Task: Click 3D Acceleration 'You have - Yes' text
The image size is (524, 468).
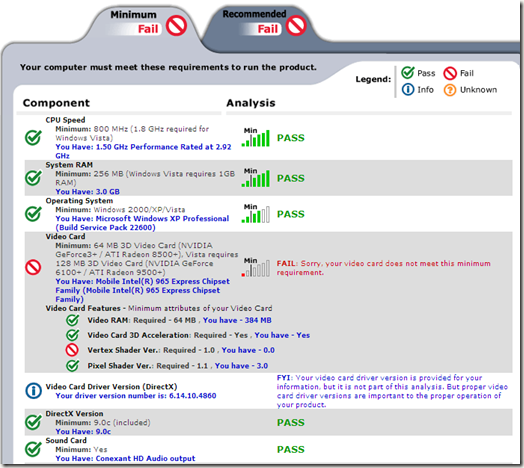Action: pos(282,335)
